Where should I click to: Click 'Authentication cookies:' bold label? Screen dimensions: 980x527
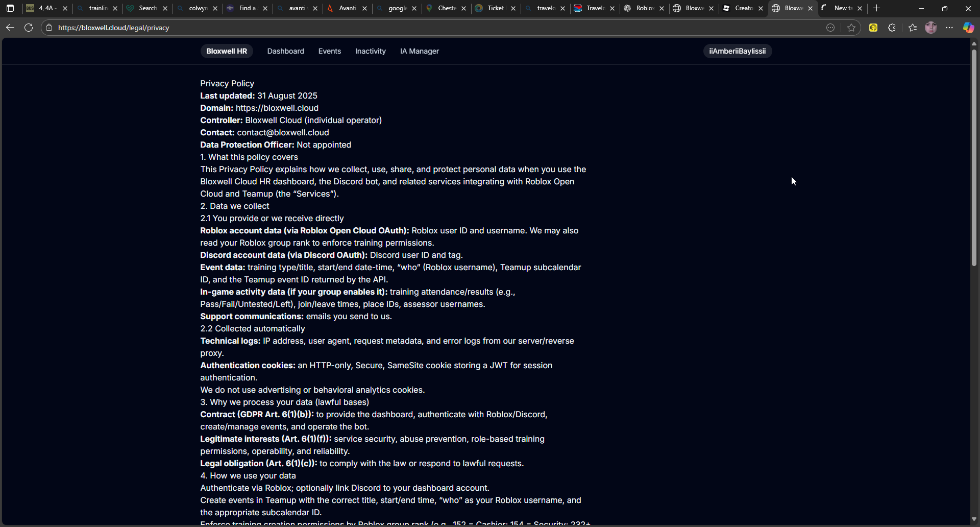coord(248,365)
